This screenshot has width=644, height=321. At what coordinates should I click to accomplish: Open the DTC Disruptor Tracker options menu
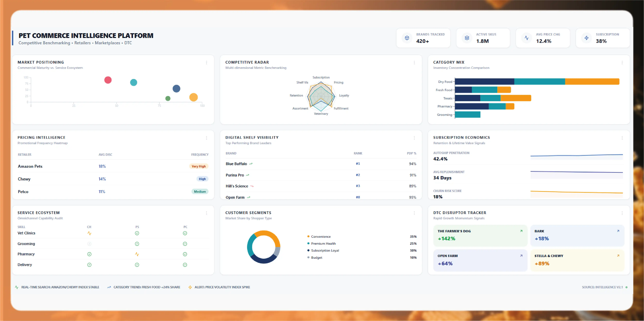coord(622,213)
